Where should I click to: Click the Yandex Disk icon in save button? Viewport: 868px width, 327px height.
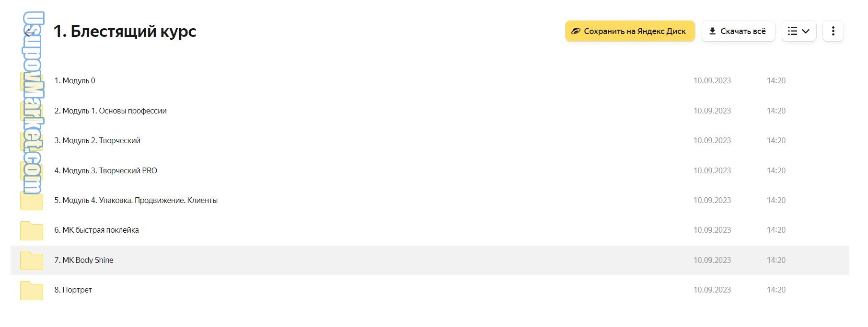[x=576, y=31]
